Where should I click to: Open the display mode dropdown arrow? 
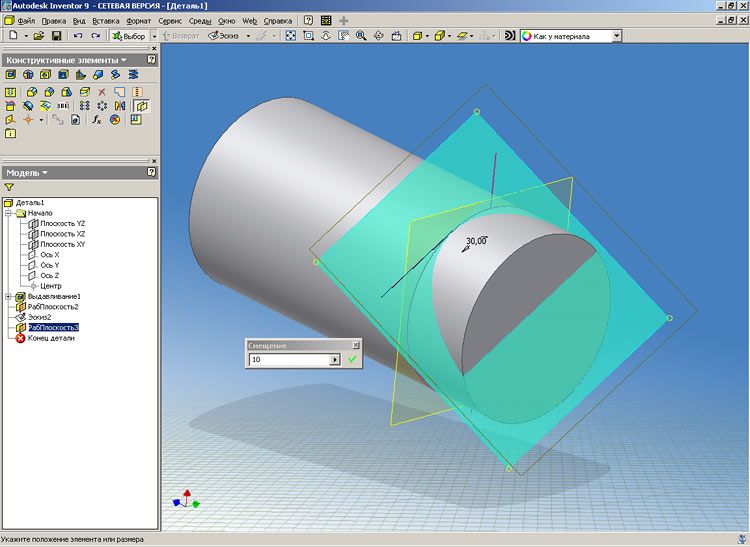tap(427, 36)
